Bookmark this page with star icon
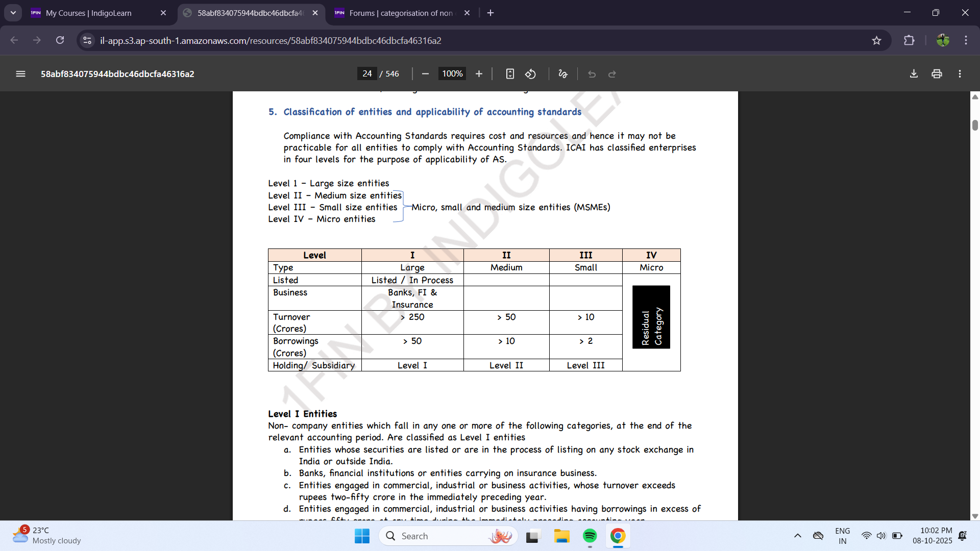This screenshot has width=980, height=551. click(x=876, y=40)
